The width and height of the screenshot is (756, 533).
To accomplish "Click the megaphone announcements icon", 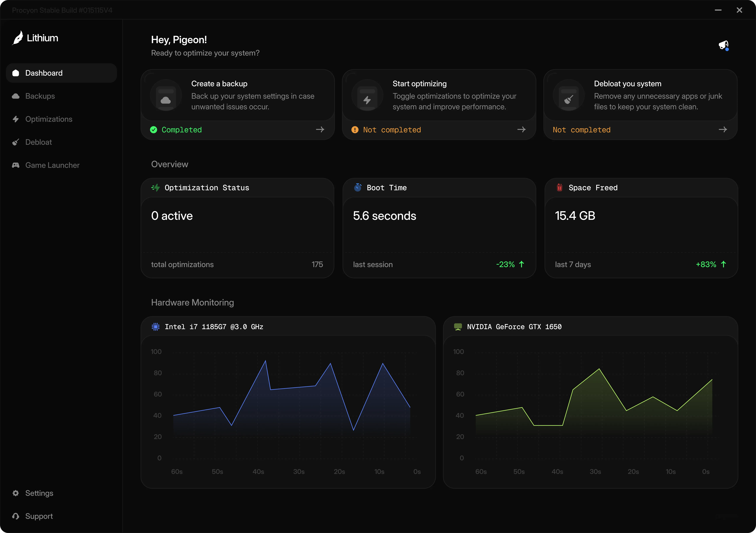I will pyautogui.click(x=723, y=45).
